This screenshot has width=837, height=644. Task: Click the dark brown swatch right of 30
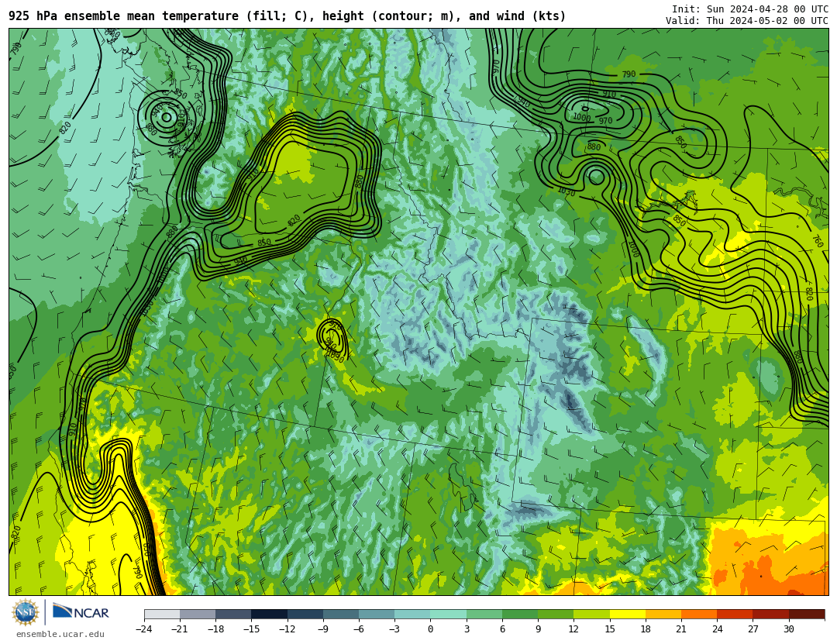[807, 614]
